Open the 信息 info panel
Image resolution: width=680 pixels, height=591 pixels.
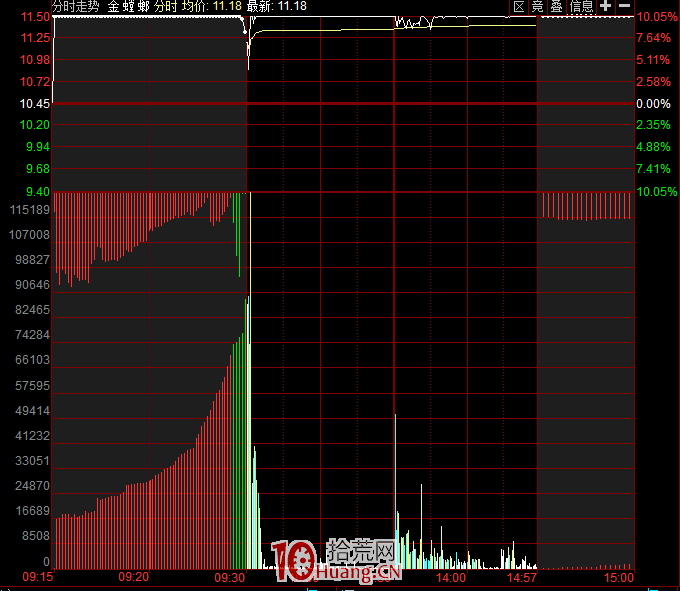tap(581, 6)
